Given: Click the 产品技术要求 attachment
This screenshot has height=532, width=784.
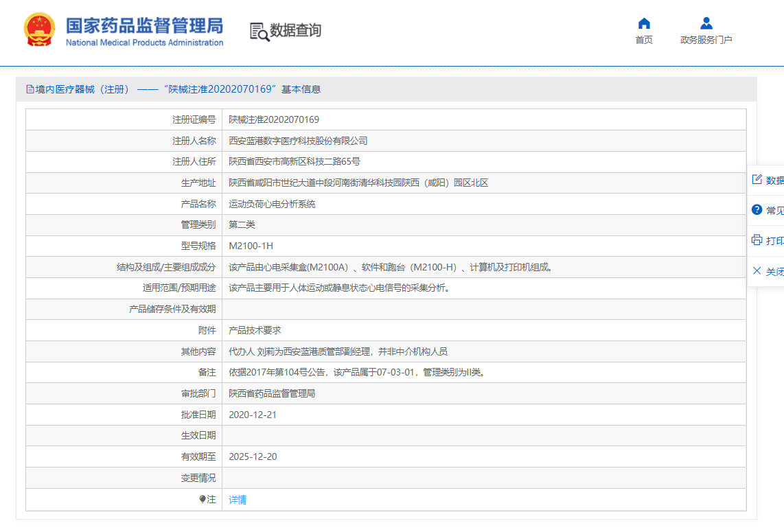Looking at the screenshot, I should (255, 330).
